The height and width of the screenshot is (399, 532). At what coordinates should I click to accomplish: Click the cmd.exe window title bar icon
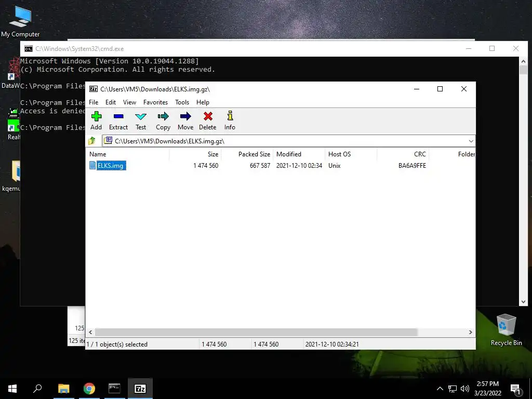pos(29,48)
